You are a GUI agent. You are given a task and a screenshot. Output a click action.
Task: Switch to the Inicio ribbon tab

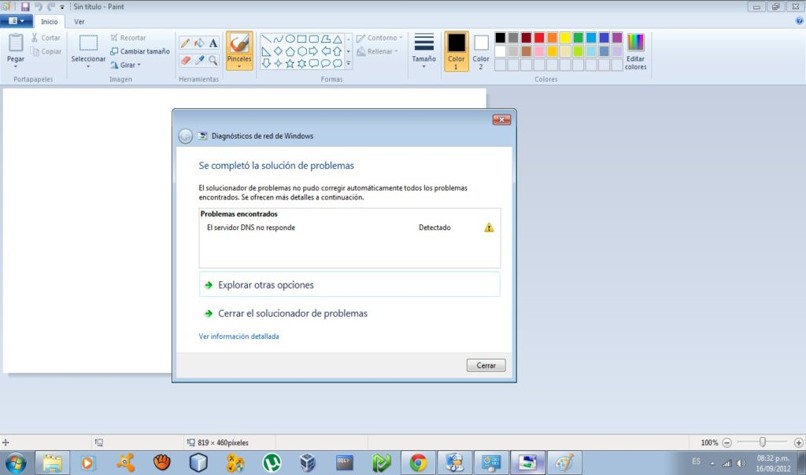point(49,22)
